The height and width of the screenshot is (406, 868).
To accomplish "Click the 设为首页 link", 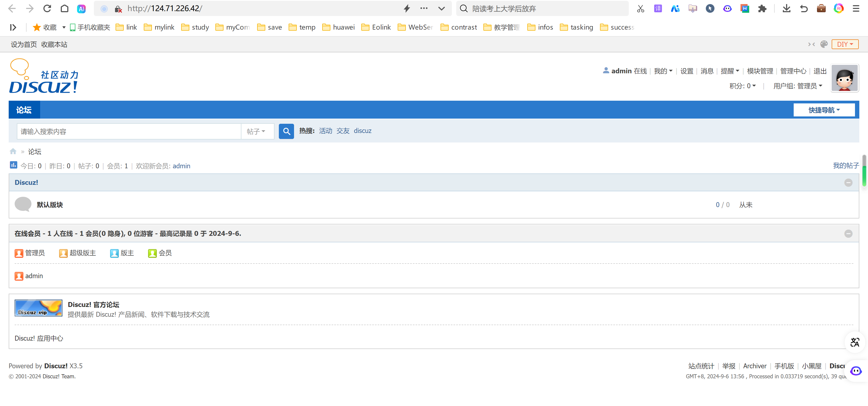I will [x=24, y=45].
